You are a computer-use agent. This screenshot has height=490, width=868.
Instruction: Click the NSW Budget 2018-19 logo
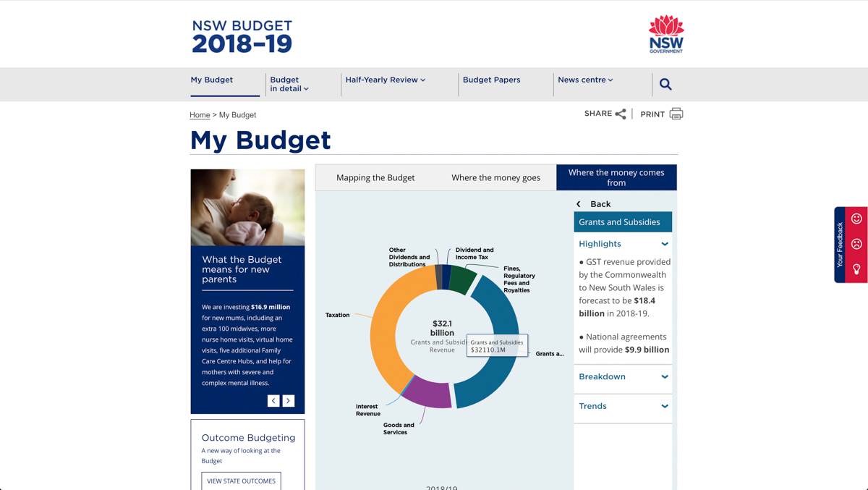pyautogui.click(x=242, y=36)
